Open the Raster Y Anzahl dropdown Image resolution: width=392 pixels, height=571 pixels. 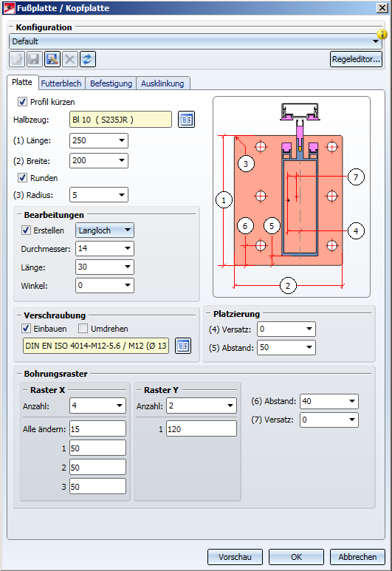click(x=202, y=406)
